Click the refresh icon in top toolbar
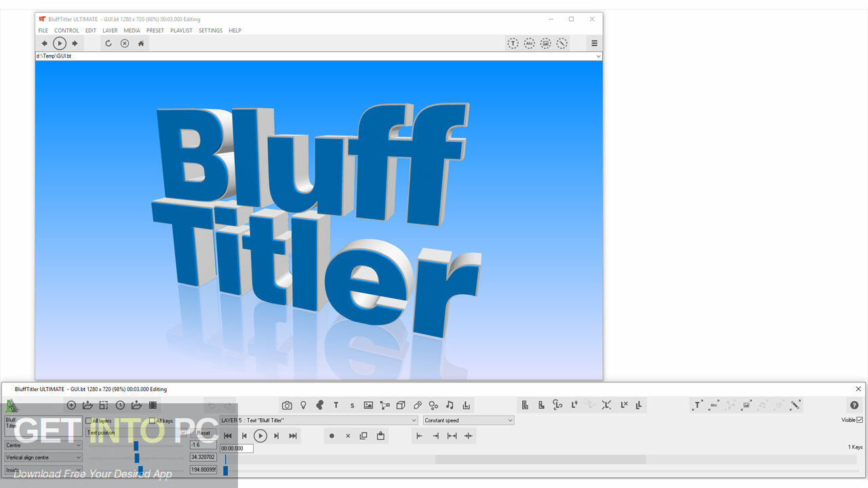 108,43
